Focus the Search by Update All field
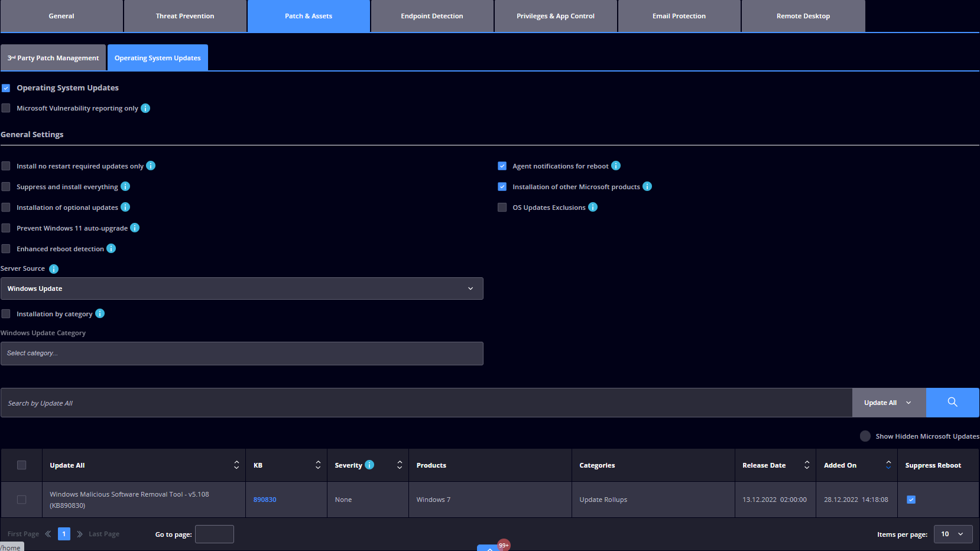Image resolution: width=980 pixels, height=551 pixels. tap(426, 403)
